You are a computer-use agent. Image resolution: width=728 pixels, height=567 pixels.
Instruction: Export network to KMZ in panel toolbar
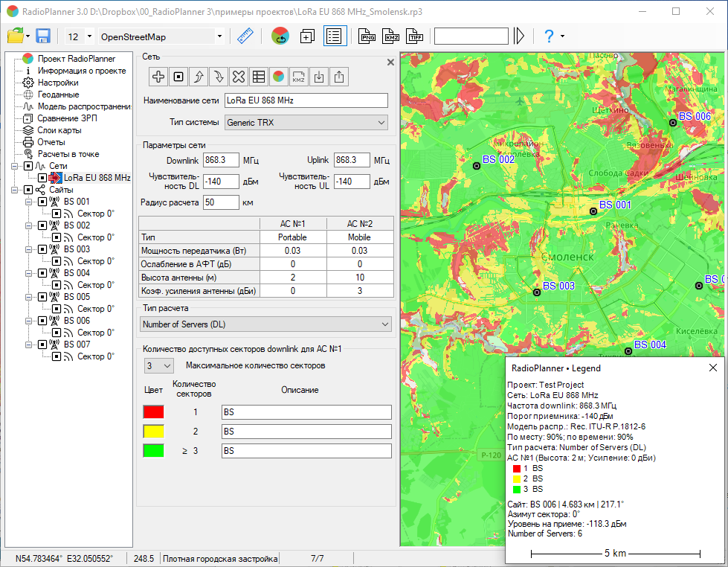tap(298, 76)
